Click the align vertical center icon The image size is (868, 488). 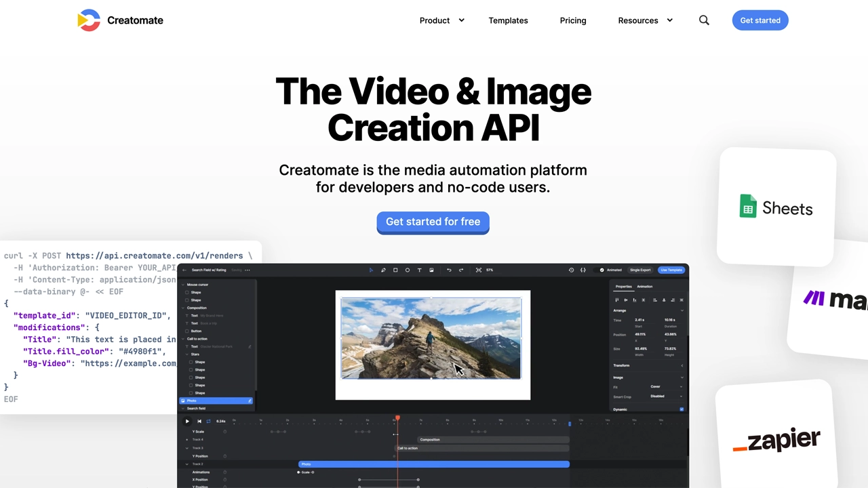tap(625, 300)
